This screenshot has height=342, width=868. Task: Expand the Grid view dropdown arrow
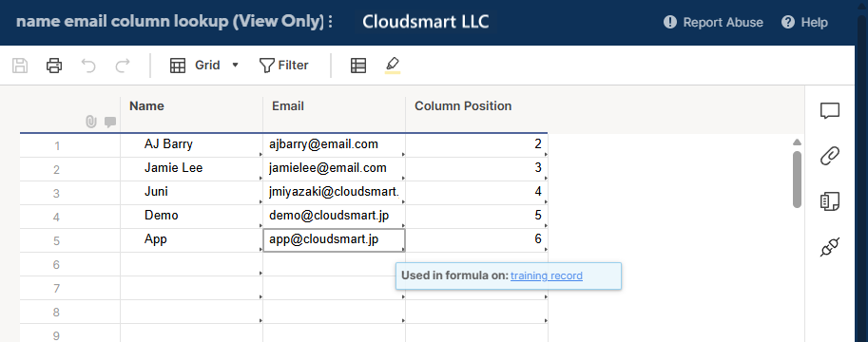235,66
